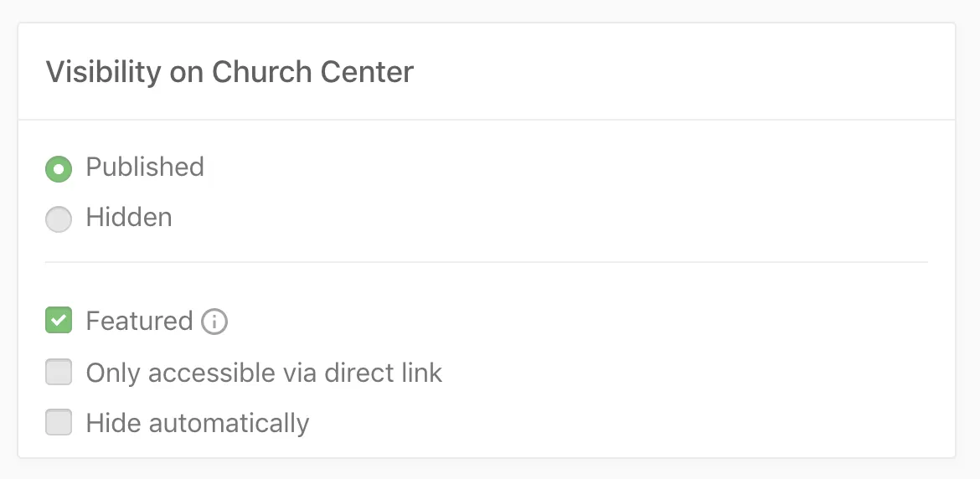Click the Visibility on Church Center heading
The height and width of the screenshot is (479, 980).
[x=230, y=72]
